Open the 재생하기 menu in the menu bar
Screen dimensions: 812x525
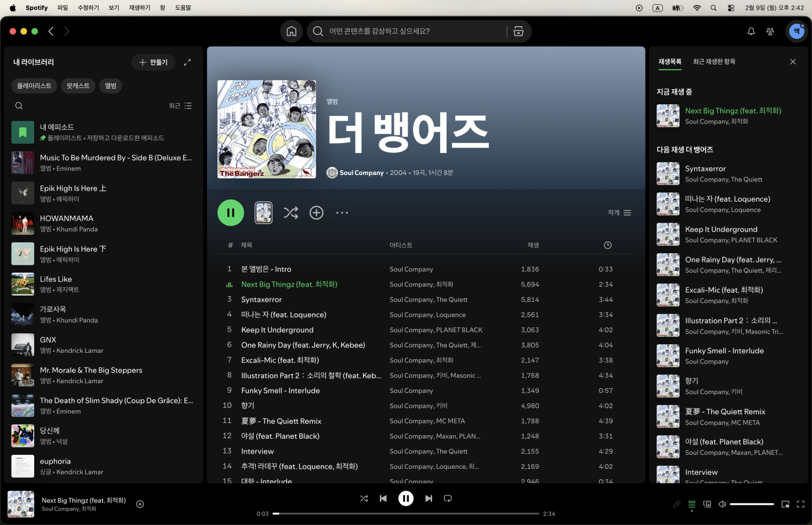(139, 8)
